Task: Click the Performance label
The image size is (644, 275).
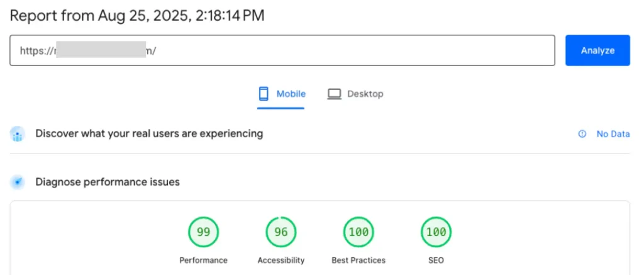Action: [203, 260]
